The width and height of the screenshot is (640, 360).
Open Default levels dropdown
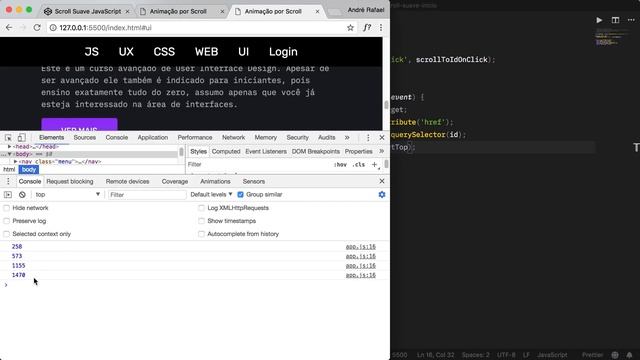(x=211, y=195)
